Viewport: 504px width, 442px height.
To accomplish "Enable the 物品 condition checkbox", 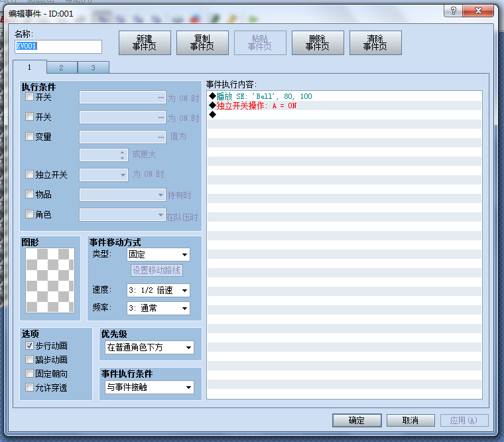I will [x=29, y=194].
